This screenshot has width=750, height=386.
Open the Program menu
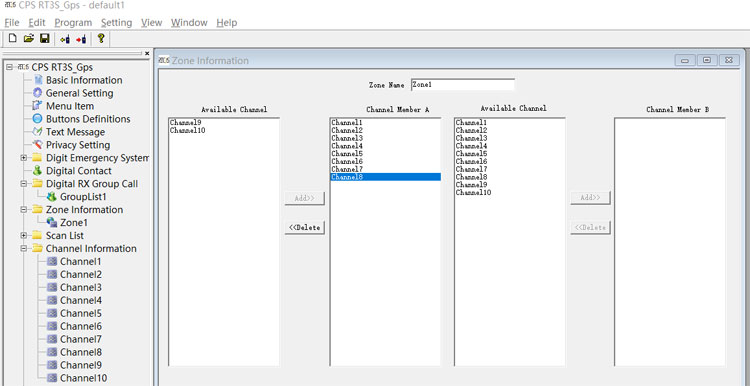point(73,22)
